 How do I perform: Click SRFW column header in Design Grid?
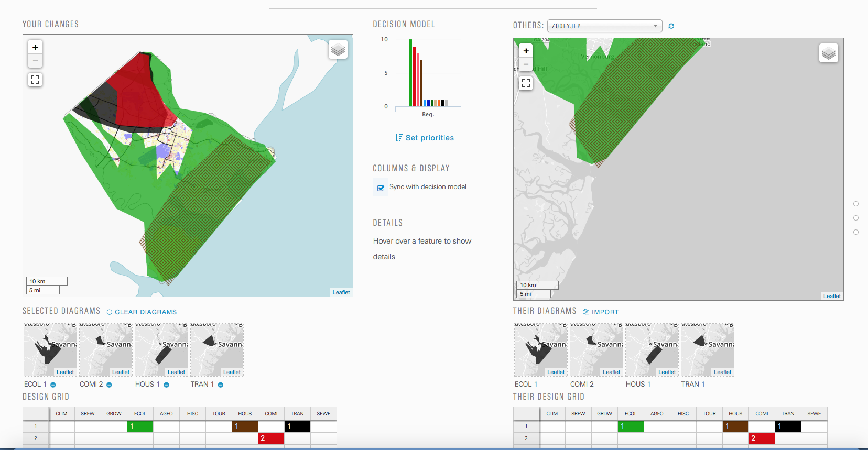click(88, 414)
